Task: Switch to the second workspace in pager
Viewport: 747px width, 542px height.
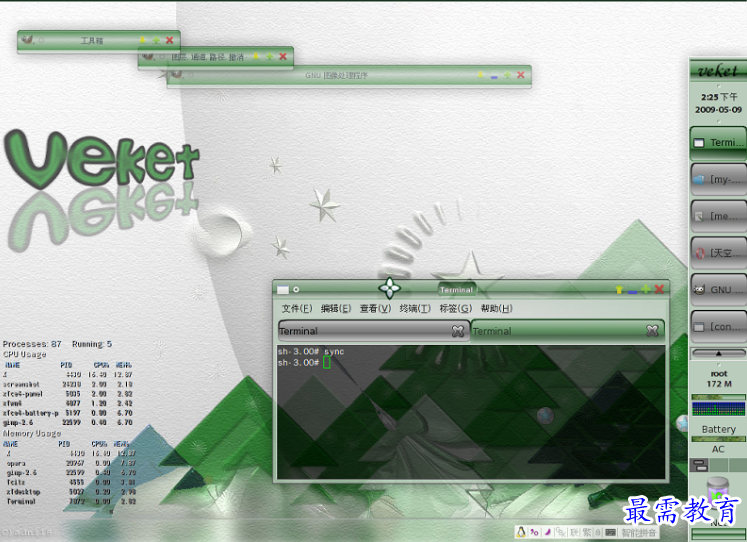Action: pyautogui.click(x=718, y=465)
